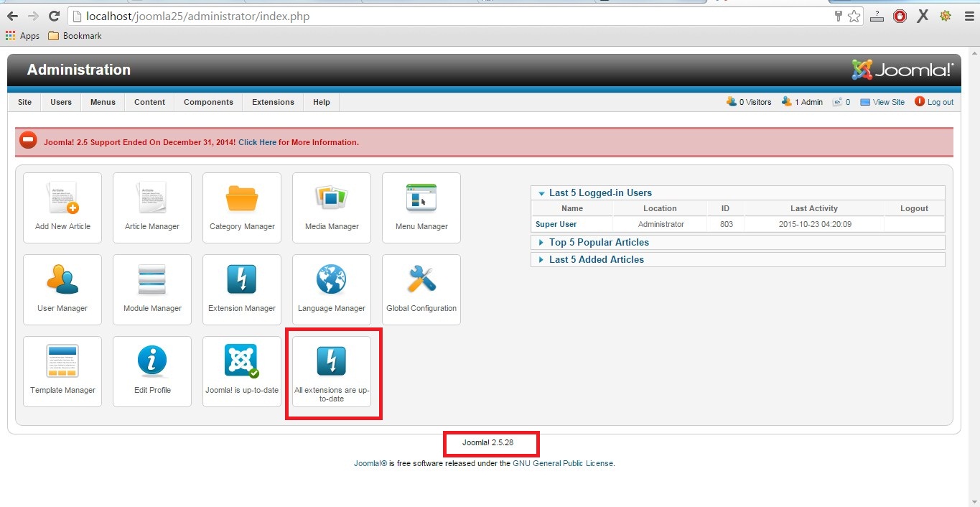
Task: Open the User Manager icon
Action: [62, 281]
